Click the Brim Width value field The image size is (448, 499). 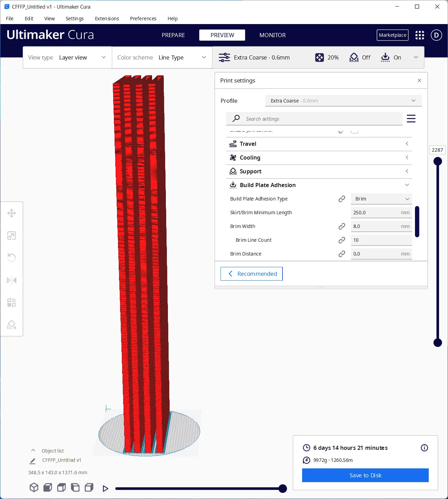(x=382, y=226)
